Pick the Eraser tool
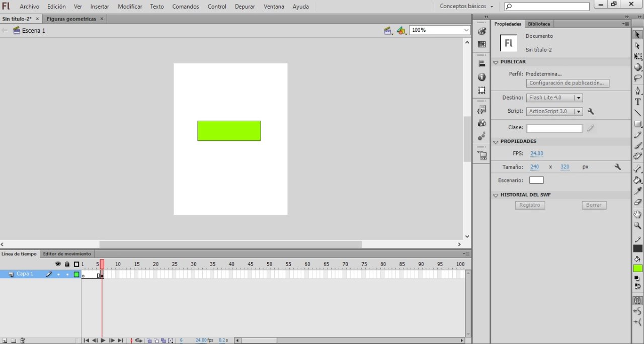644x344 pixels. click(637, 202)
